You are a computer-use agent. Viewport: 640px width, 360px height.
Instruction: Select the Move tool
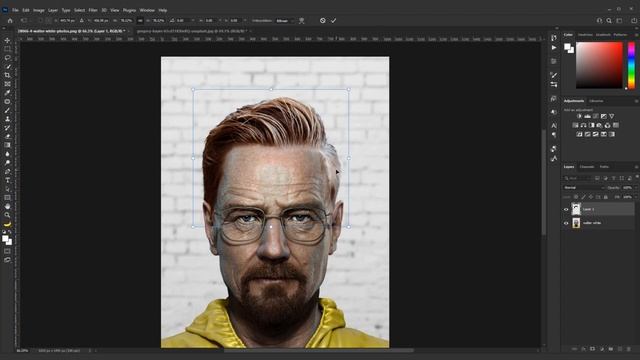pyautogui.click(x=7, y=40)
